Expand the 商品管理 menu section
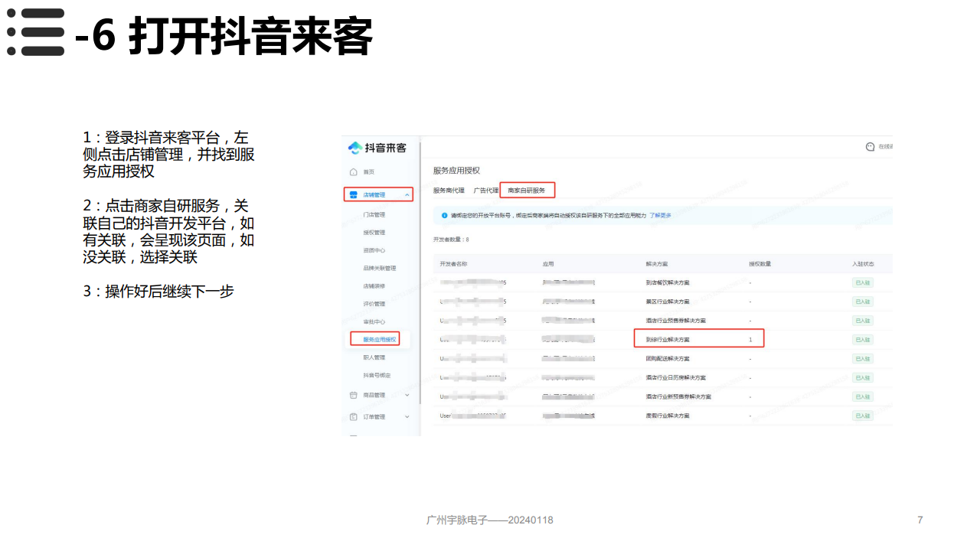Viewport: 980px width, 551px height. pos(407,395)
